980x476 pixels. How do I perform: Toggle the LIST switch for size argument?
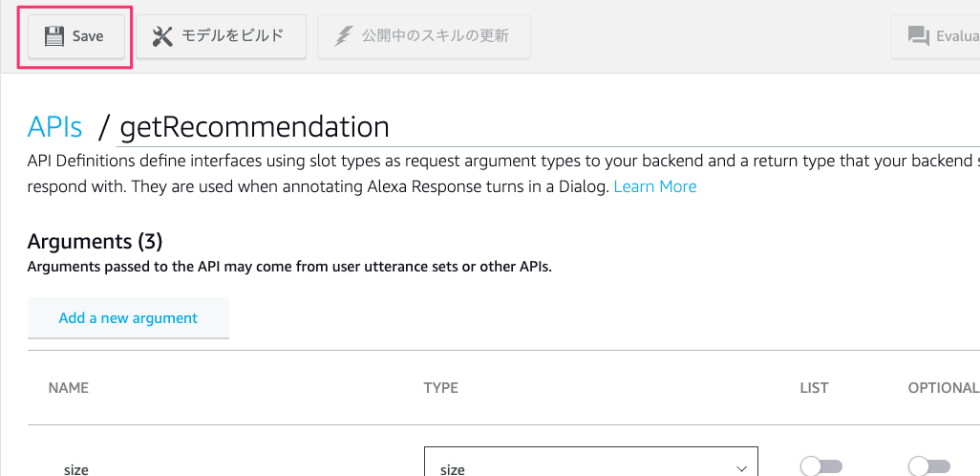pos(821,466)
